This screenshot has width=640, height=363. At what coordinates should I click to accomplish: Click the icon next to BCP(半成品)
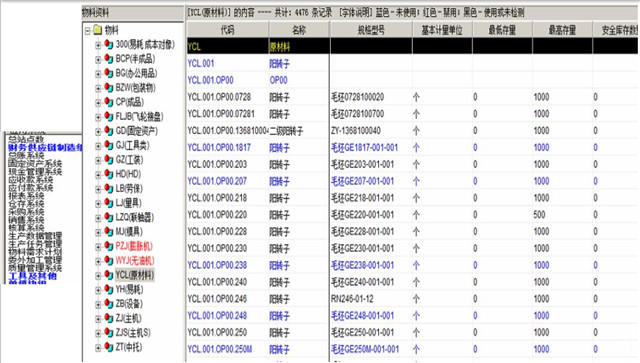(109, 59)
